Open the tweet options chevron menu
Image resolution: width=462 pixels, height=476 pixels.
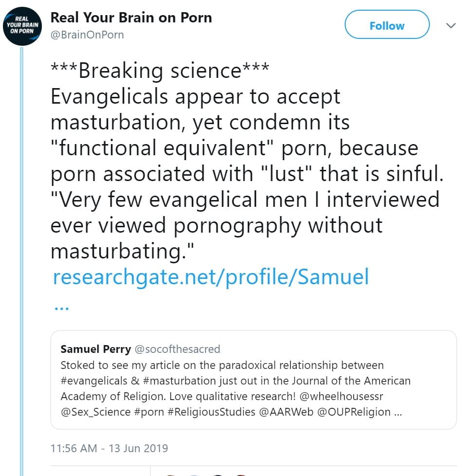coord(451,26)
